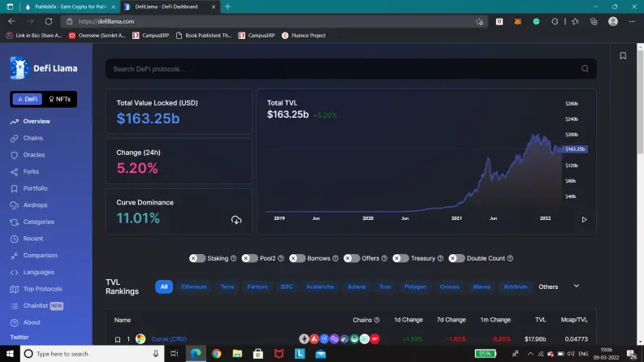Open browser collections icon

(x=594, y=22)
